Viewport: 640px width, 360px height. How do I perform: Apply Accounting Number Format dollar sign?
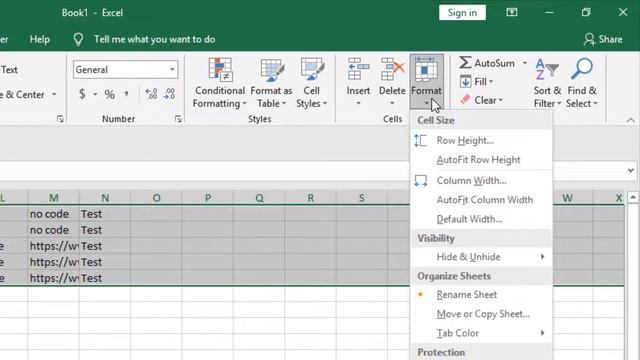[x=82, y=94]
